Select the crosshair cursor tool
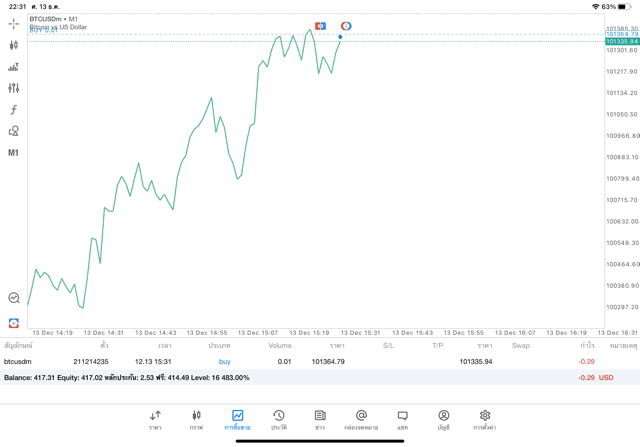 point(14,23)
